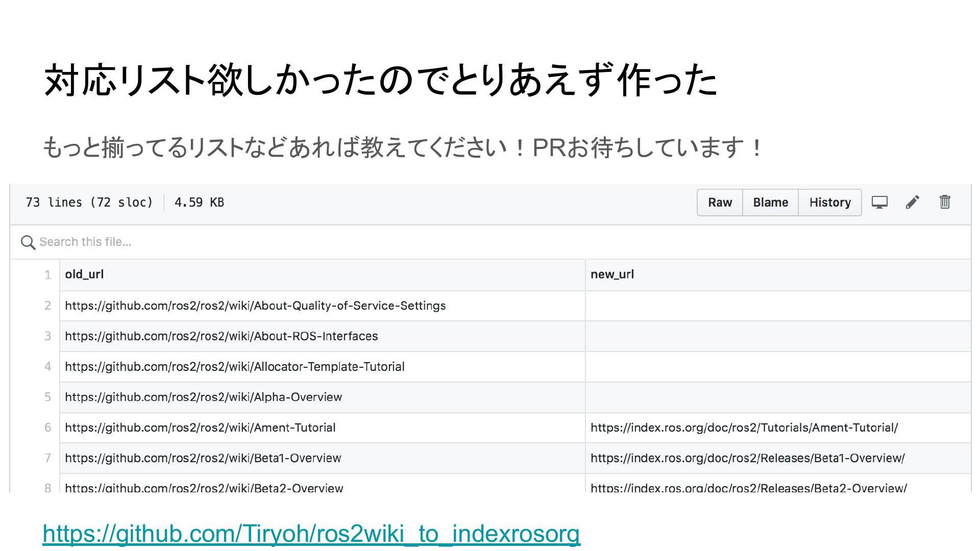Select line number 2
Screen dimensions: 980x551
[x=47, y=306]
